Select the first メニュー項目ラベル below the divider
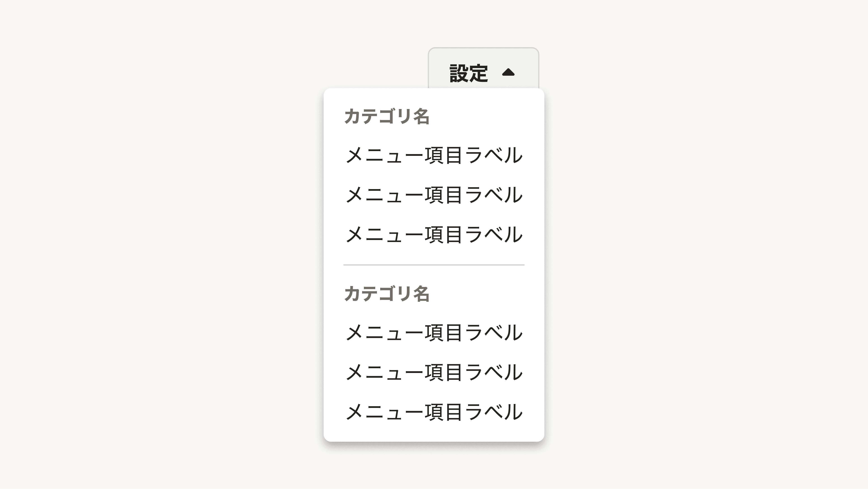Image resolution: width=868 pixels, height=489 pixels. pyautogui.click(x=434, y=332)
